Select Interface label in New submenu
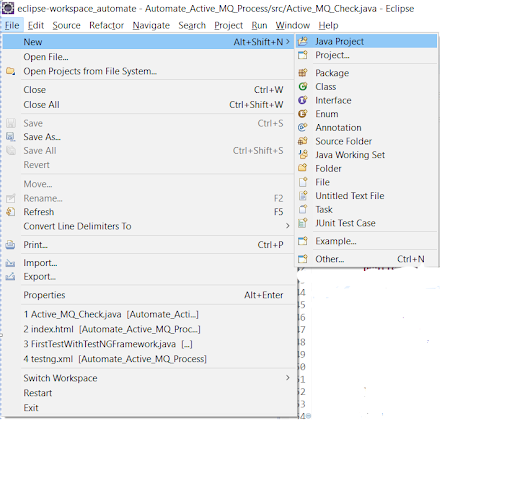Viewport: 512px width, 480px height. [x=333, y=100]
